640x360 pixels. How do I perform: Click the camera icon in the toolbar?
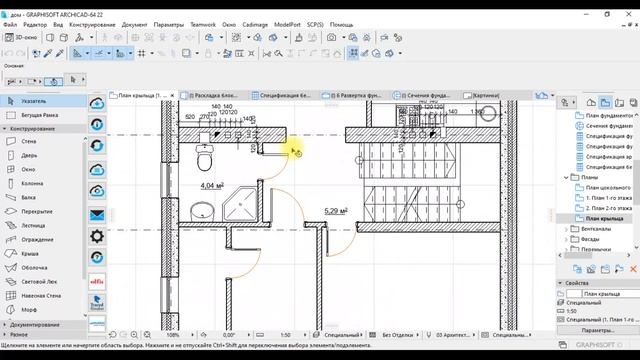click(331, 38)
